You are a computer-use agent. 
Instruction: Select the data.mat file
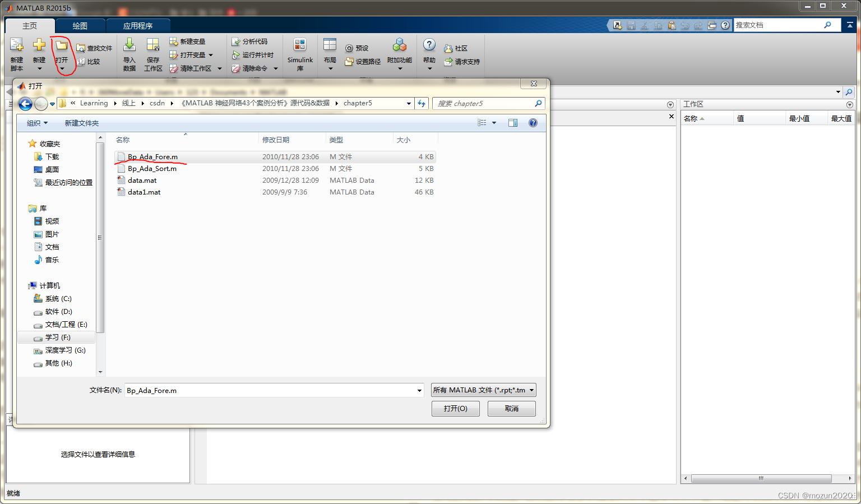[275, 181]
